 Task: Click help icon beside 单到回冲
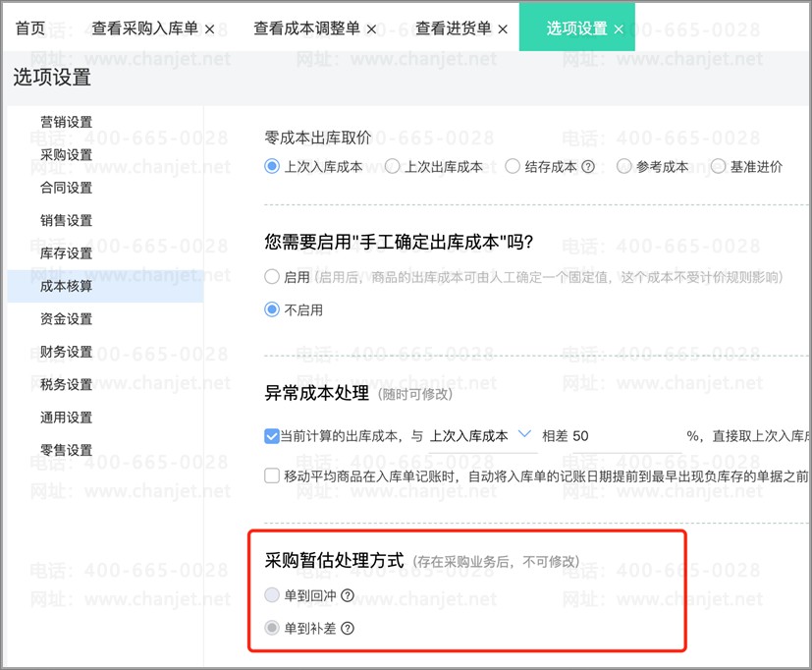[x=348, y=595]
